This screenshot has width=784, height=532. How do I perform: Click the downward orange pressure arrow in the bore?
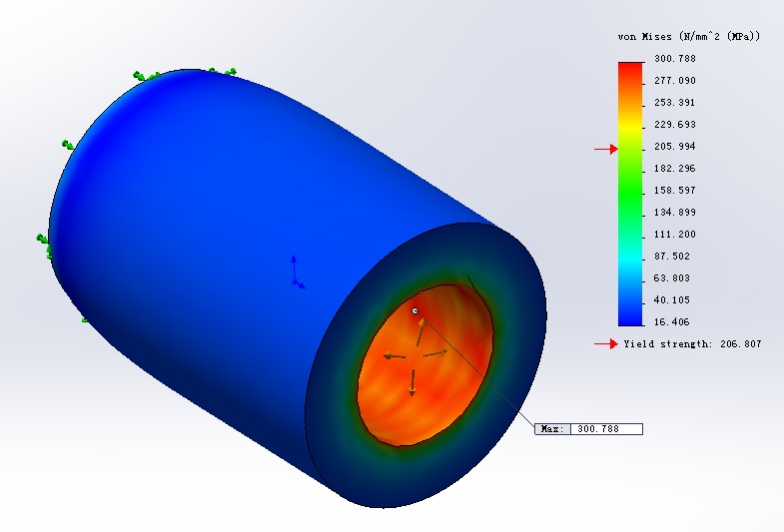click(412, 382)
